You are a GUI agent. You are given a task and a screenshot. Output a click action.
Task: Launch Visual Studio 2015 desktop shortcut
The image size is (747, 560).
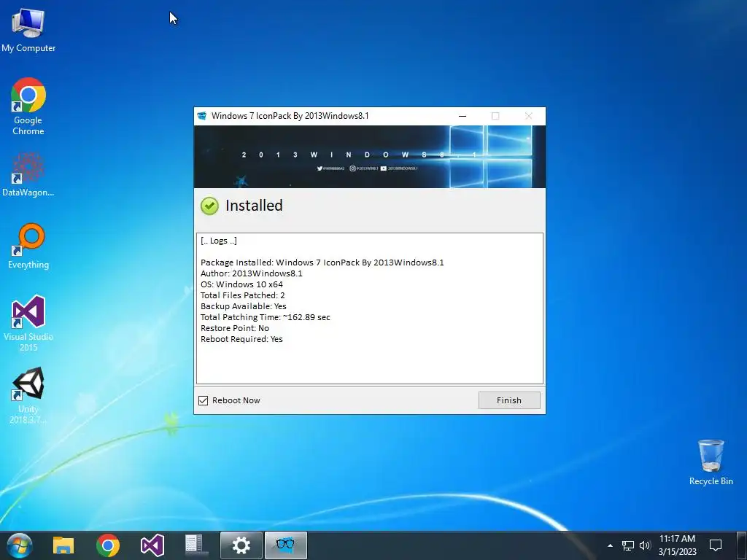tap(28, 323)
